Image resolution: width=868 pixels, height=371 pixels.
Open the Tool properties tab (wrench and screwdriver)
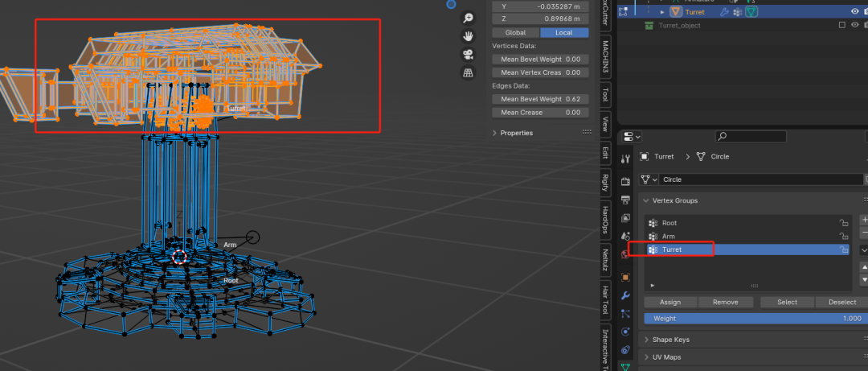625,159
